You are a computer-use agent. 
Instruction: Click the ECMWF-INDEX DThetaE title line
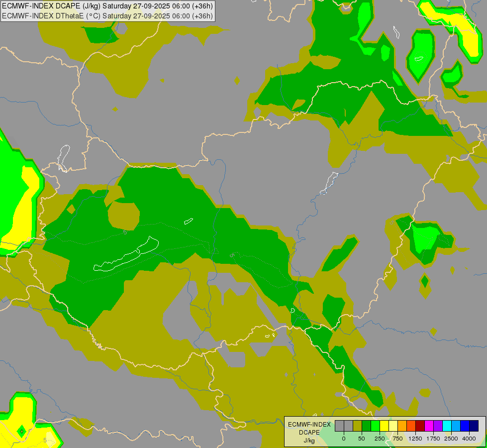107,16
